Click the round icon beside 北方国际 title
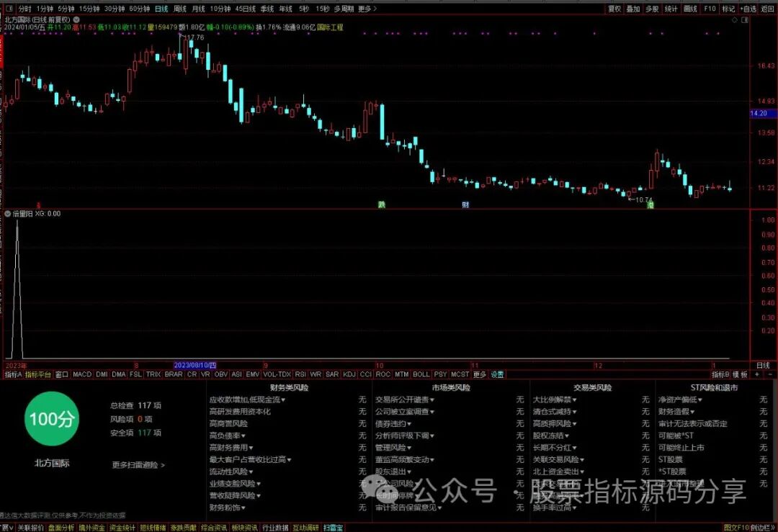This screenshot has height=532, width=778. [x=77, y=19]
